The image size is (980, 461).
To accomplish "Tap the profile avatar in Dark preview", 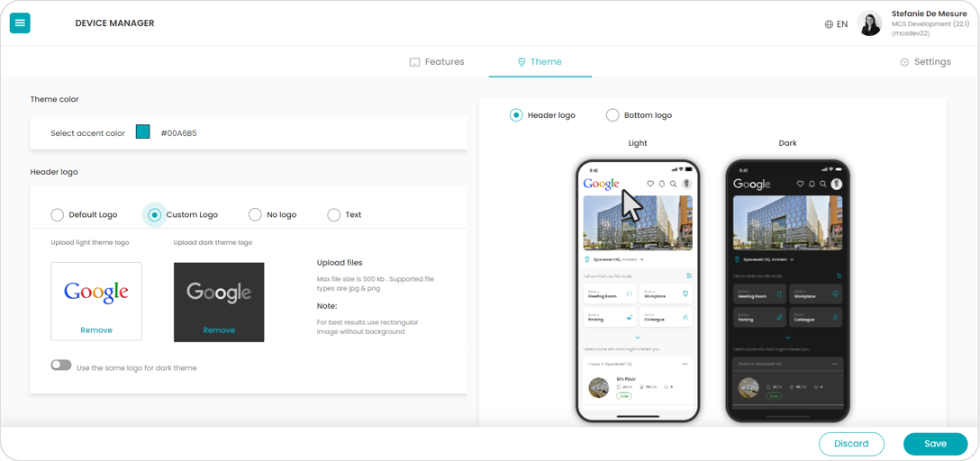I will (836, 184).
